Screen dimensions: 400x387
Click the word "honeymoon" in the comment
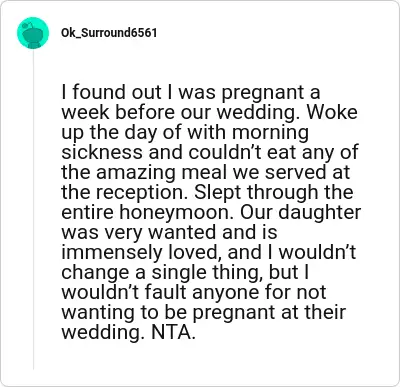[177, 214]
